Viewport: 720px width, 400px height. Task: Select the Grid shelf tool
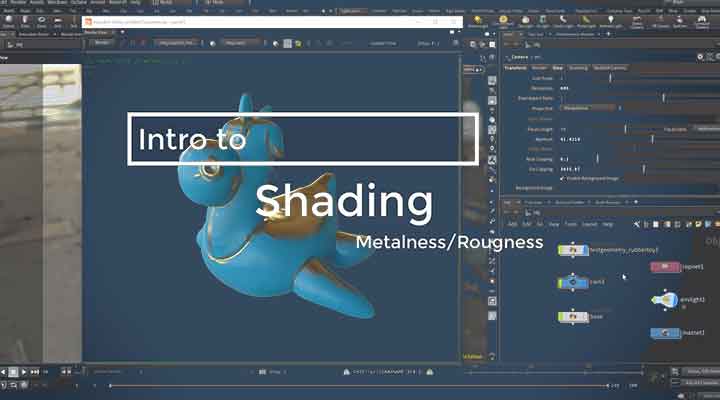point(58,21)
